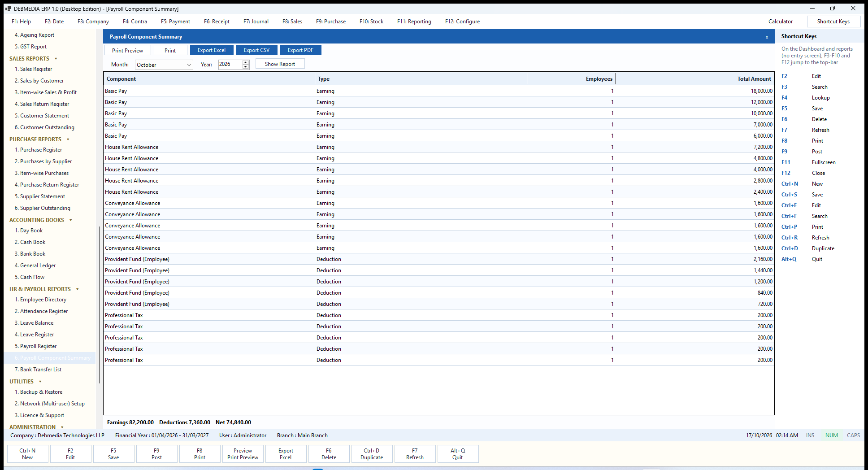This screenshot has height=470, width=868.
Task: Click the Export PDF button
Action: click(x=301, y=50)
